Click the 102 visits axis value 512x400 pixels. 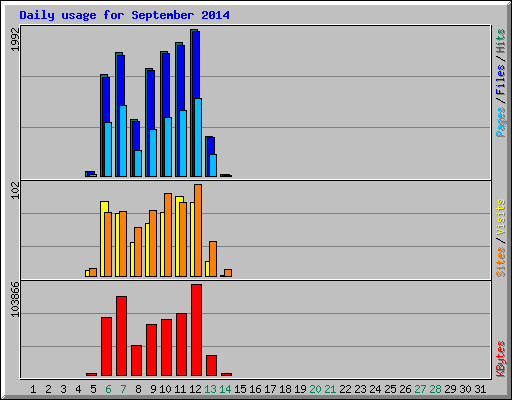(15, 191)
